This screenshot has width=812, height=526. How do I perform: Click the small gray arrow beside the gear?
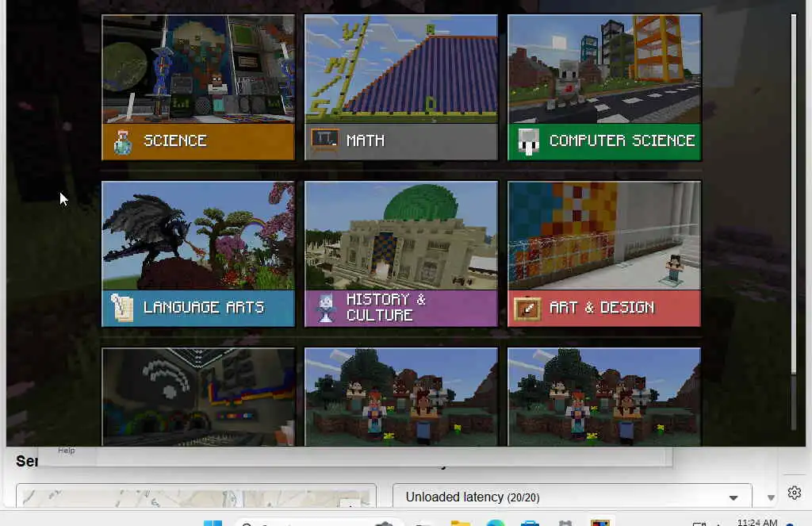(x=771, y=497)
